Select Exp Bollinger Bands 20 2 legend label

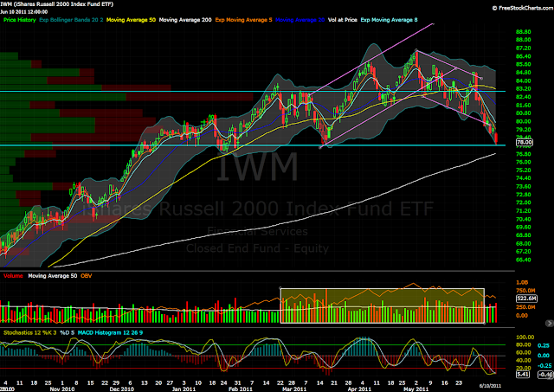pyautogui.click(x=71, y=20)
